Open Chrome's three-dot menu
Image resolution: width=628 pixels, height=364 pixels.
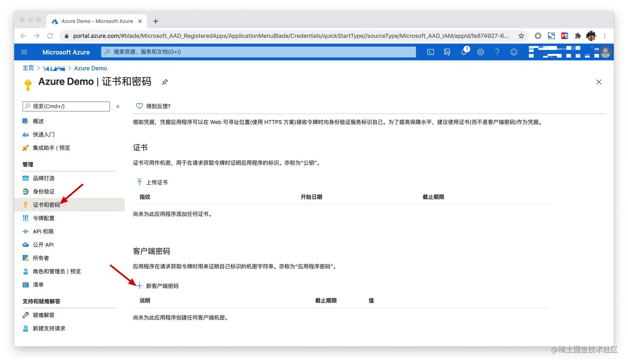pyautogui.click(x=605, y=36)
